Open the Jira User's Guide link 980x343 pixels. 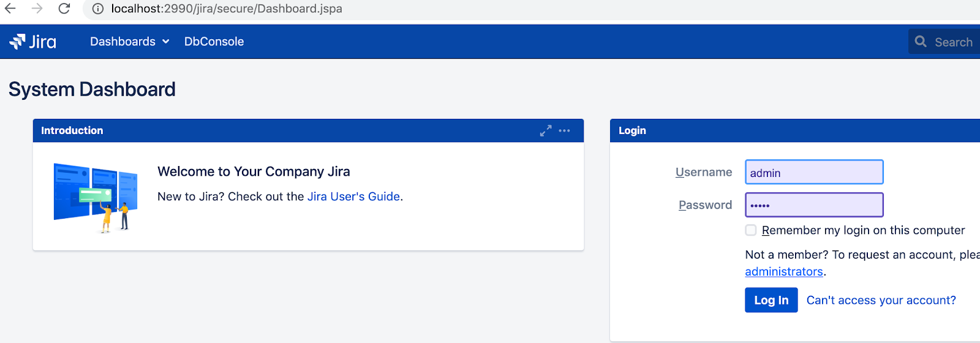pyautogui.click(x=353, y=197)
